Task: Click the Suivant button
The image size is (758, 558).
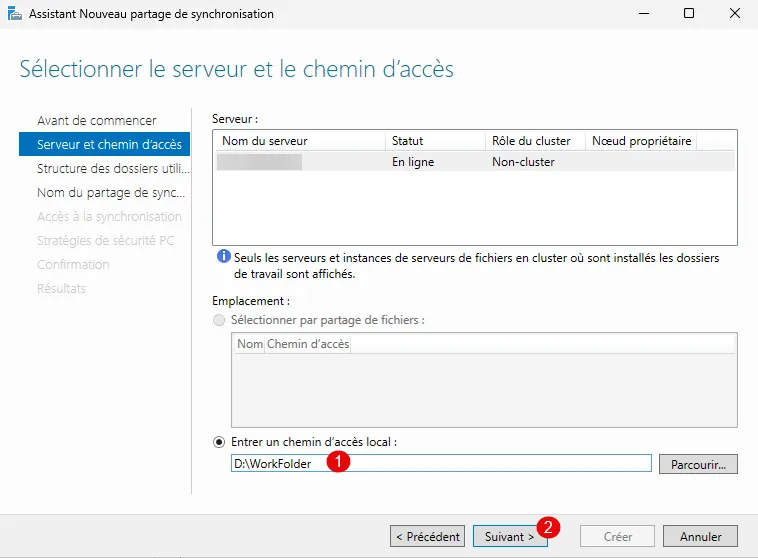Action: click(509, 537)
